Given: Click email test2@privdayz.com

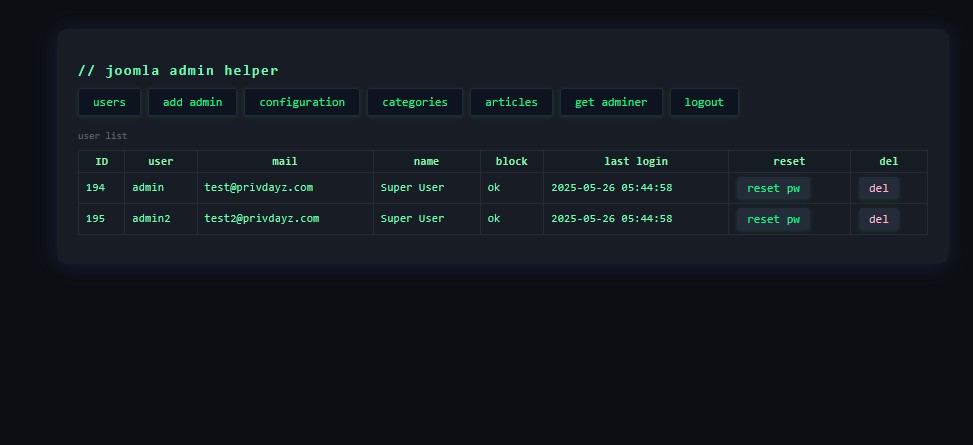Looking at the screenshot, I should pos(262,218).
